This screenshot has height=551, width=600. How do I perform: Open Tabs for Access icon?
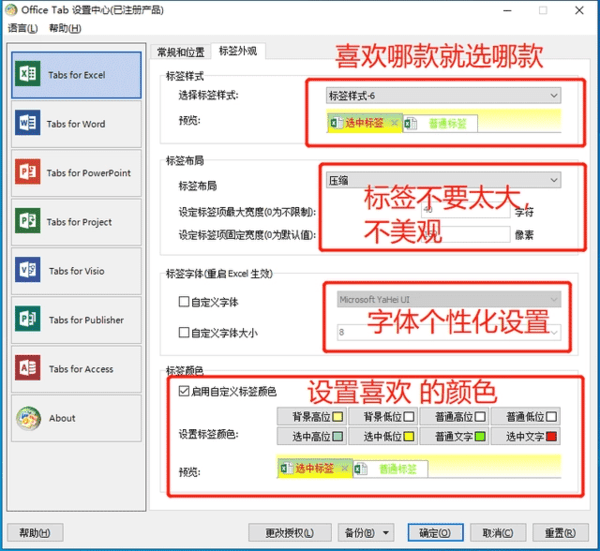28,368
